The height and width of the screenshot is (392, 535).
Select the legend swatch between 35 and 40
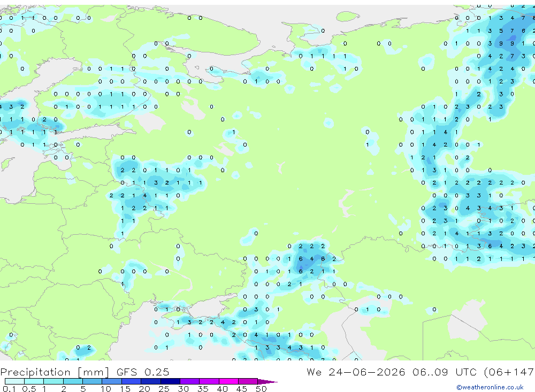209,381
